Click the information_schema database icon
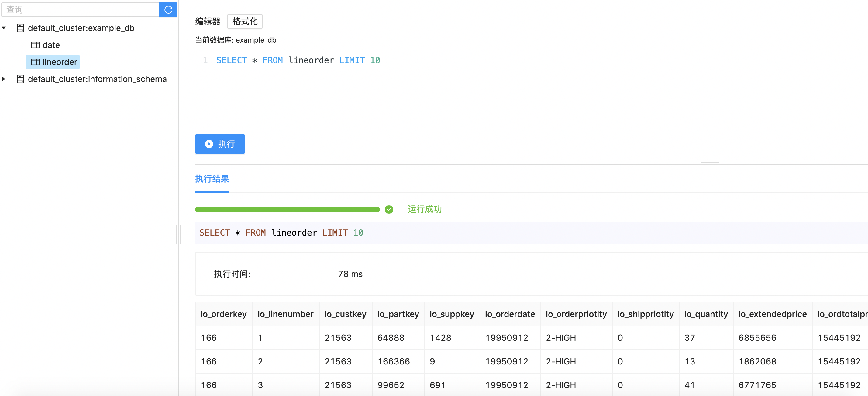868x396 pixels. click(x=21, y=79)
